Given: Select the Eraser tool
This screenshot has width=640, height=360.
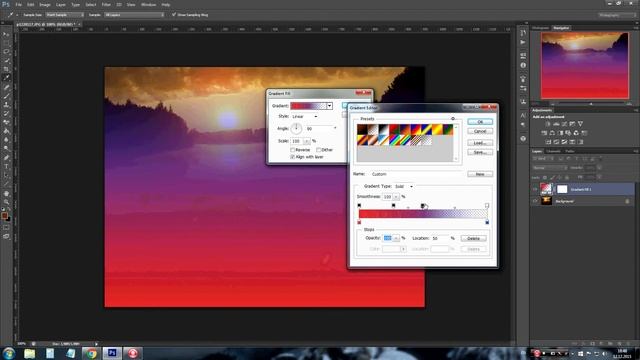Looking at the screenshot, I should pyautogui.click(x=6, y=122).
